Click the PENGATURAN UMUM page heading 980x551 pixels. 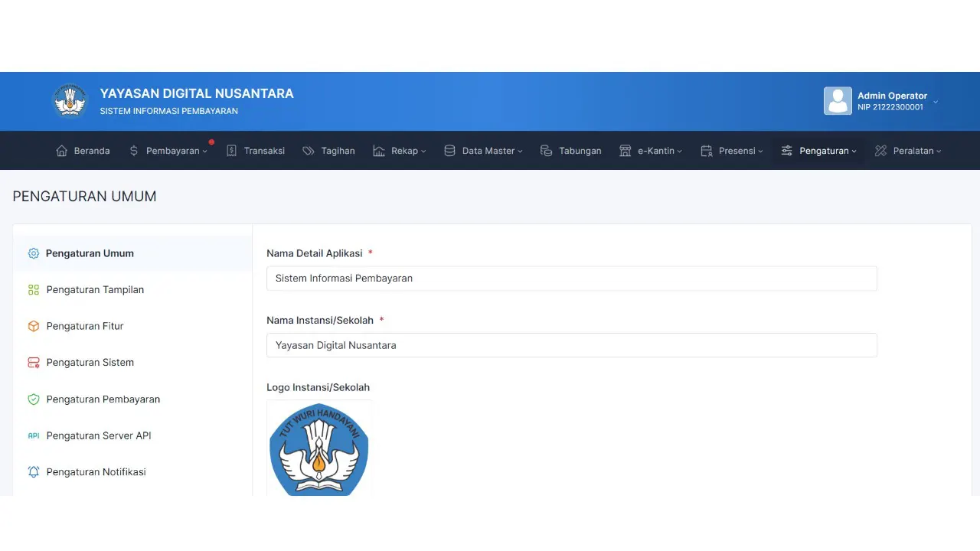point(84,197)
